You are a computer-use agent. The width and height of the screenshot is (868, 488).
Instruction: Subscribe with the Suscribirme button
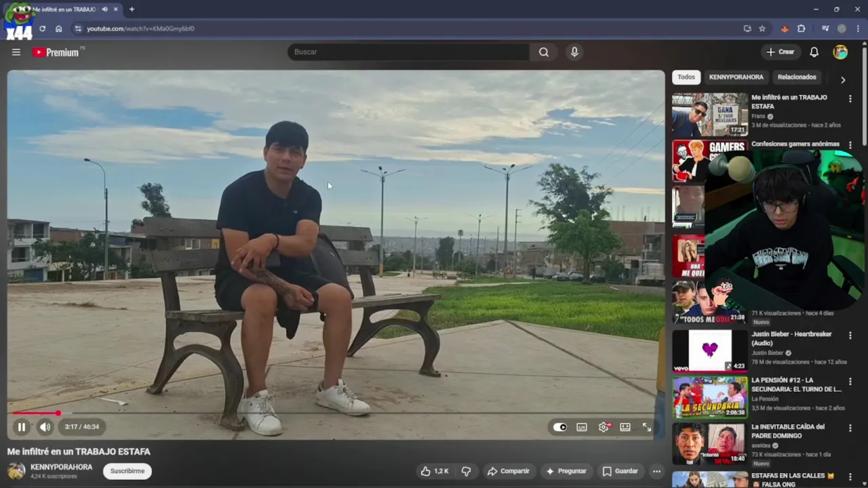pos(127,471)
